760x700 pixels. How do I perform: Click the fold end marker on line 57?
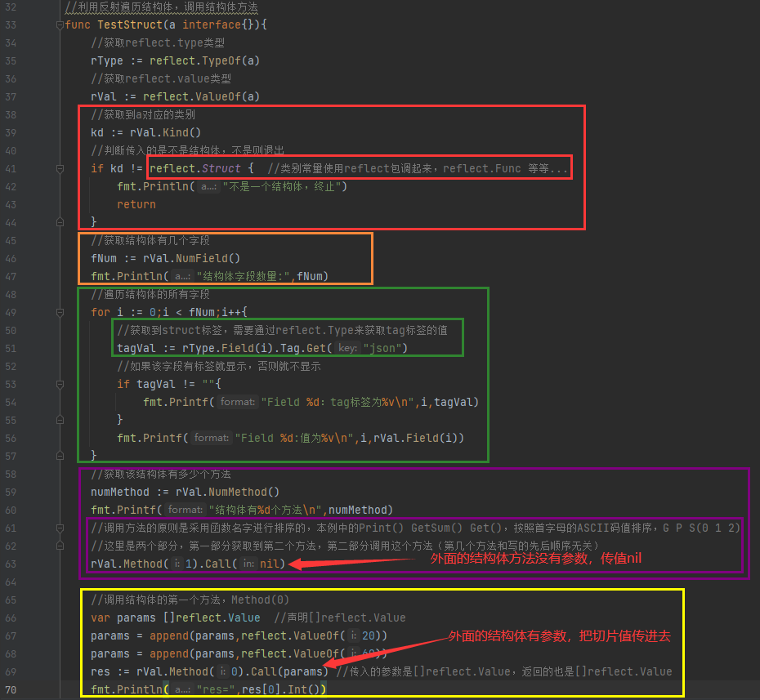click(60, 456)
